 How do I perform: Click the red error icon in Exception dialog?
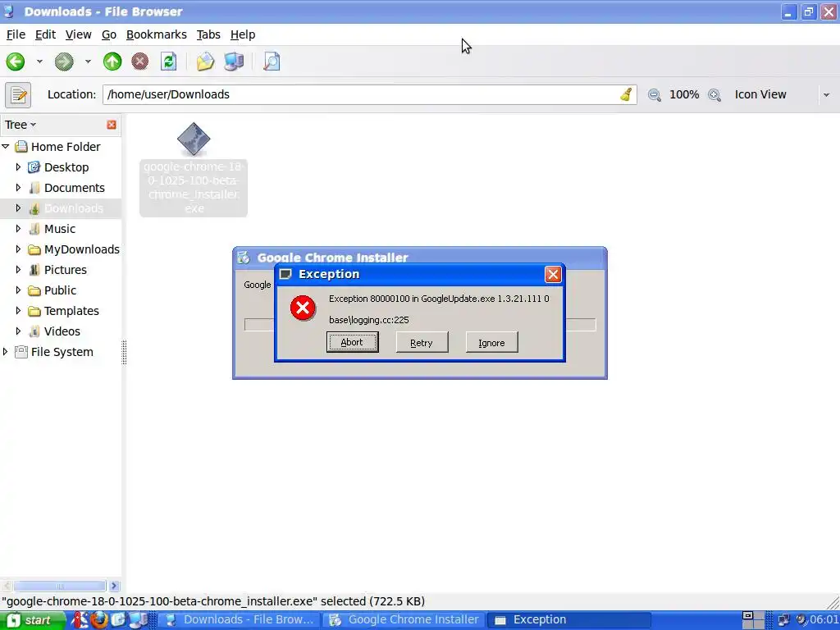pos(303,308)
